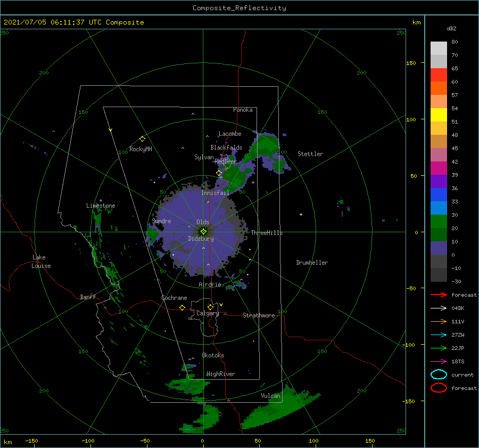This screenshot has height=448, width=479.
Task: Select the royal blue swatch above 33 dBZ
Action: tap(439, 195)
